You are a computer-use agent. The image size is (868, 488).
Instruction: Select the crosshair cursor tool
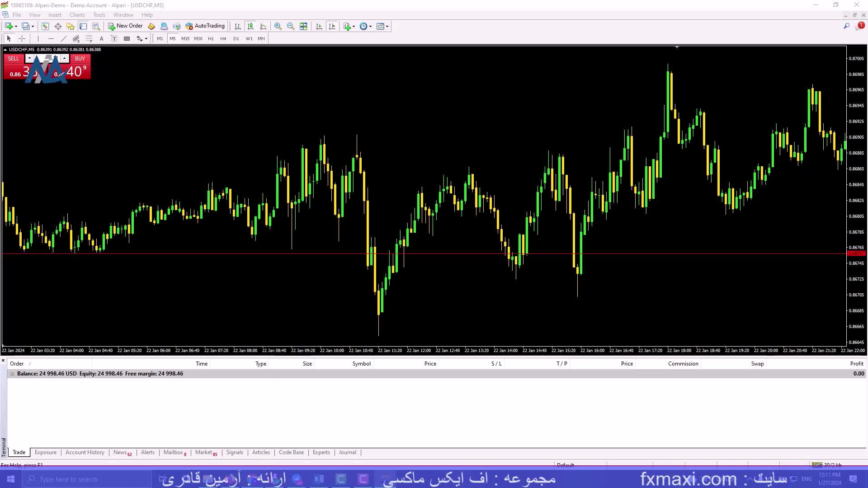click(x=22, y=39)
